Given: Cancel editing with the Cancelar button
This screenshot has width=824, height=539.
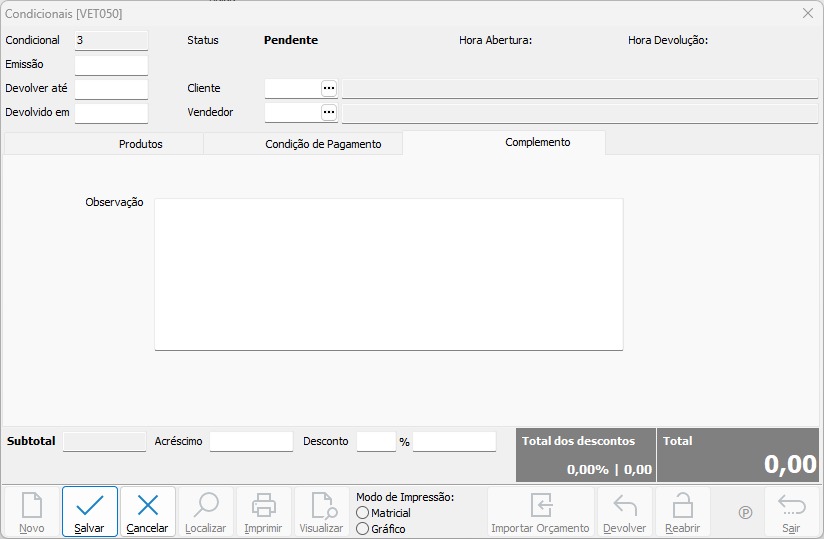Looking at the screenshot, I should click(148, 511).
